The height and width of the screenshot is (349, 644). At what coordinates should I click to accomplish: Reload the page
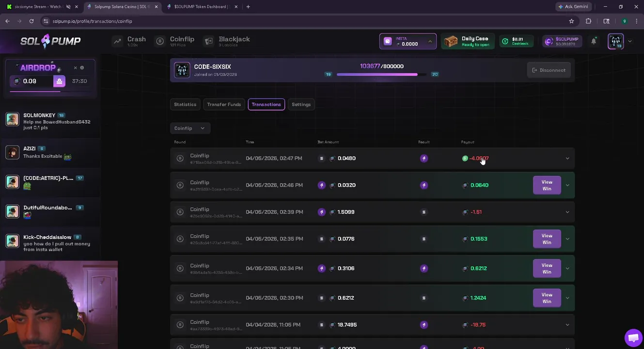31,21
